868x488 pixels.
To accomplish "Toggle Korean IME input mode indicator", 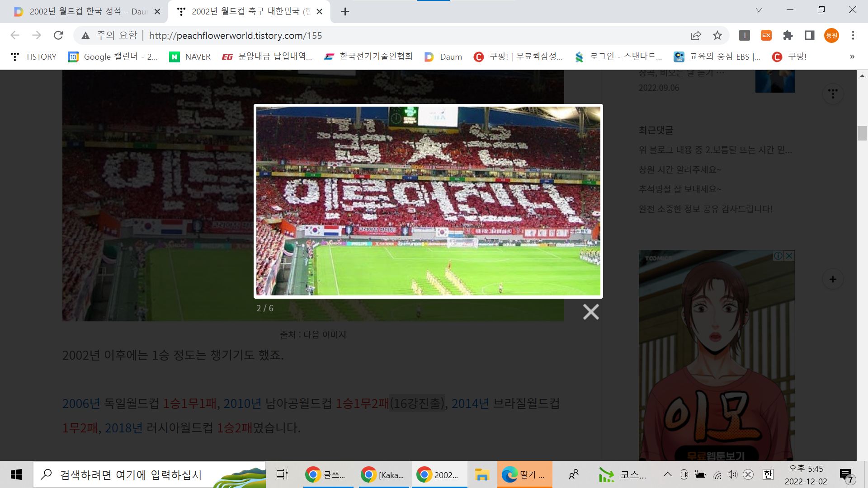I will (x=768, y=474).
